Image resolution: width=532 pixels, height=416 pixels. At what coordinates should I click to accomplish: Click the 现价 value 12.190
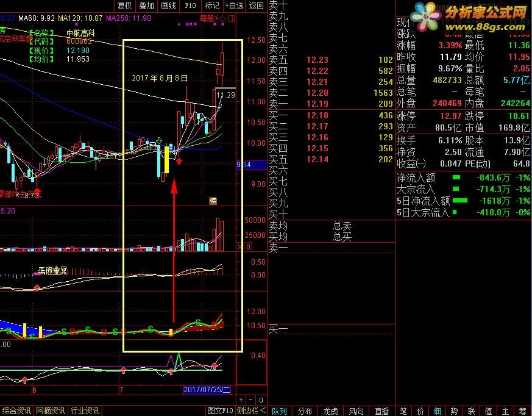[x=78, y=51]
